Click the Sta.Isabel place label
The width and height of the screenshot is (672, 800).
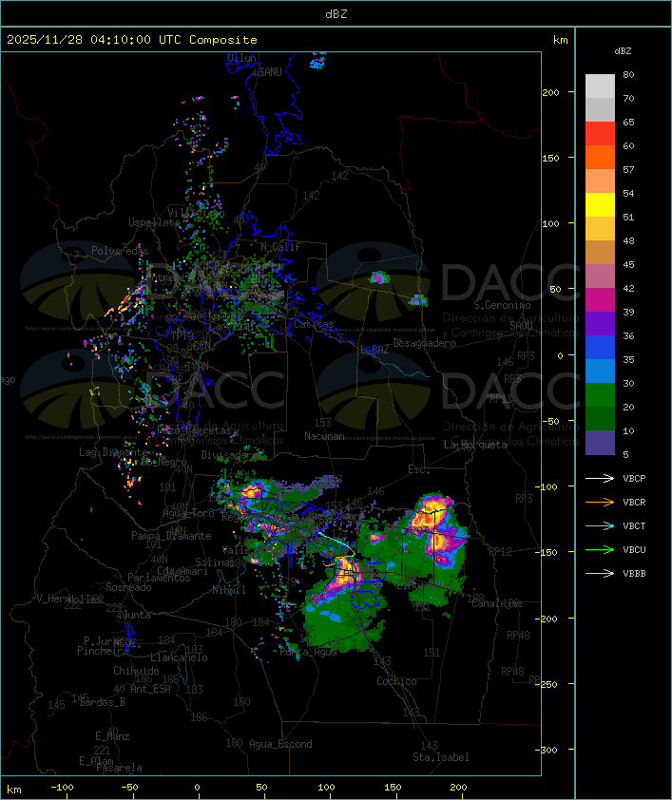[441, 757]
